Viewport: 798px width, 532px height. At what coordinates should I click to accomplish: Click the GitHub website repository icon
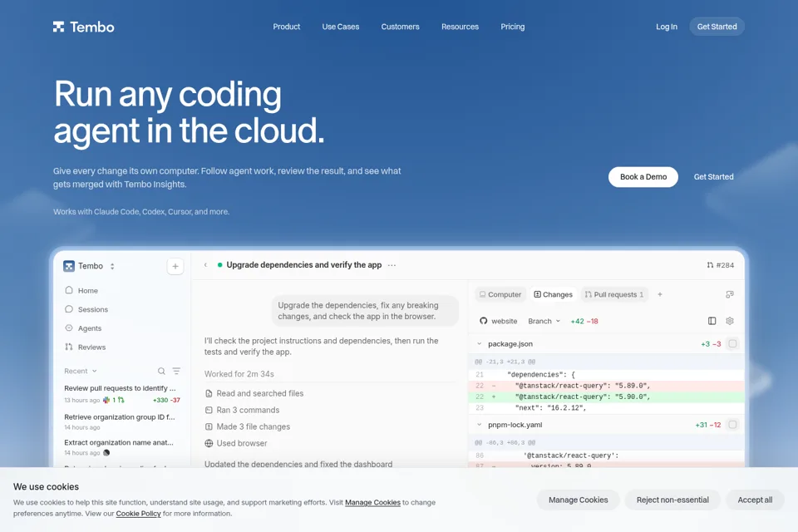484,321
